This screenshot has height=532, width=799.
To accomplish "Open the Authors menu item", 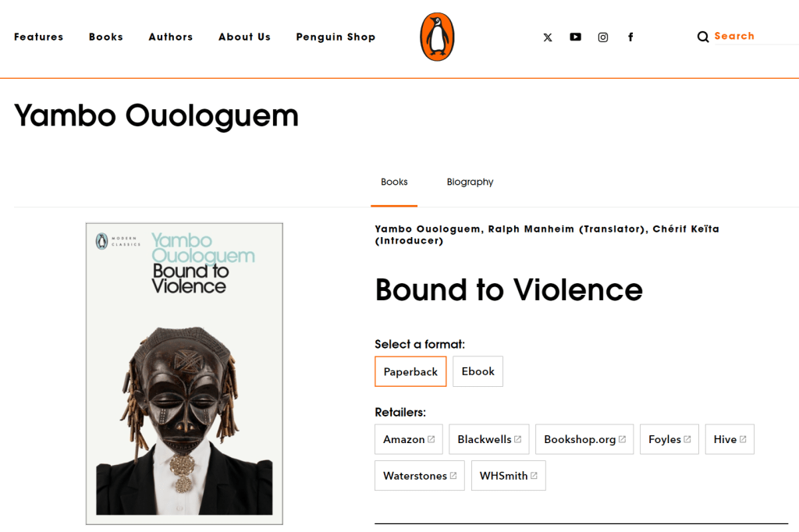I will pyautogui.click(x=171, y=37).
